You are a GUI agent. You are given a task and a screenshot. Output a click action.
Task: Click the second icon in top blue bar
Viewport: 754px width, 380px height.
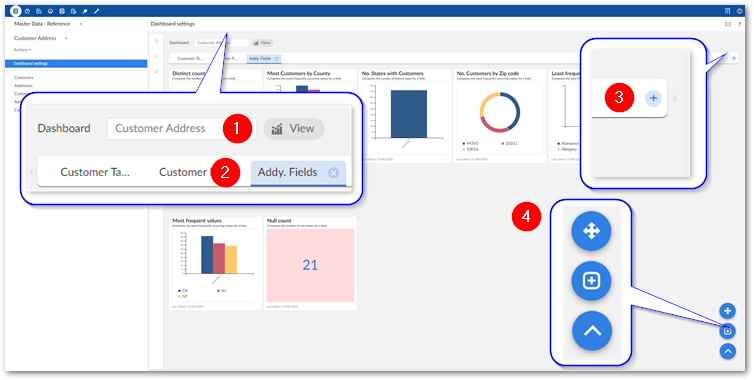point(27,11)
